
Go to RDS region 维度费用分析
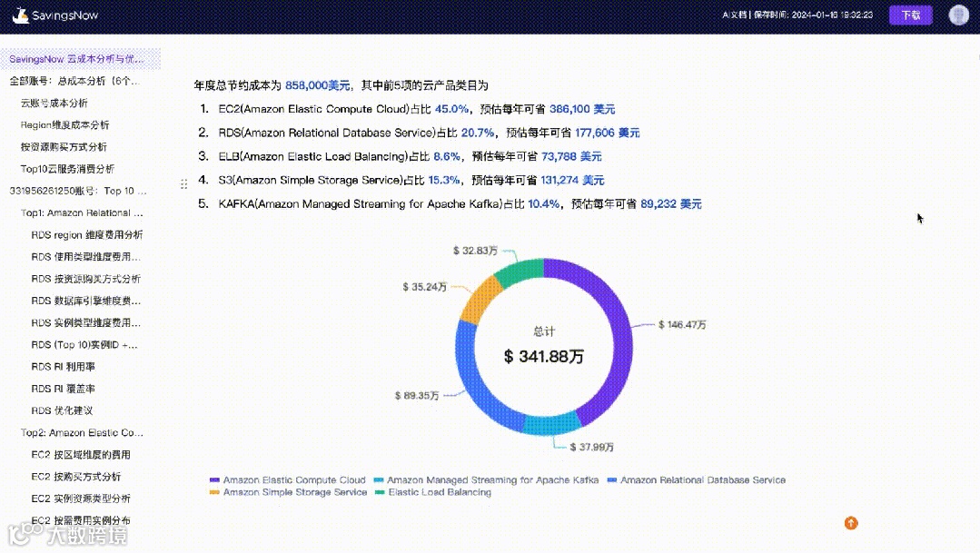pos(87,235)
